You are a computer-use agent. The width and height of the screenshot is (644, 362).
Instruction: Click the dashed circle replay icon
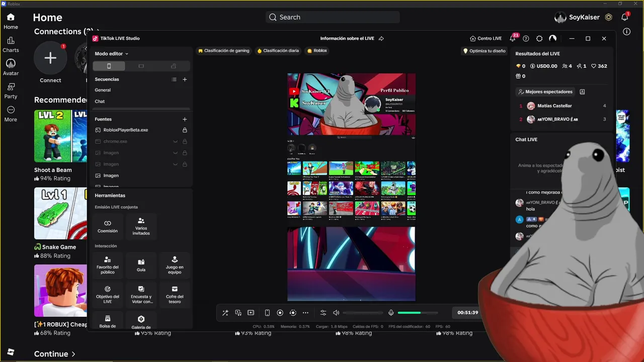click(x=292, y=313)
